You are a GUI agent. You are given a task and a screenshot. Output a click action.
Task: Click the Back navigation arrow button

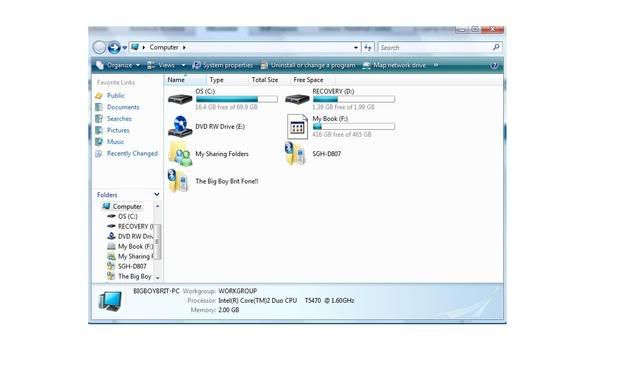click(99, 47)
